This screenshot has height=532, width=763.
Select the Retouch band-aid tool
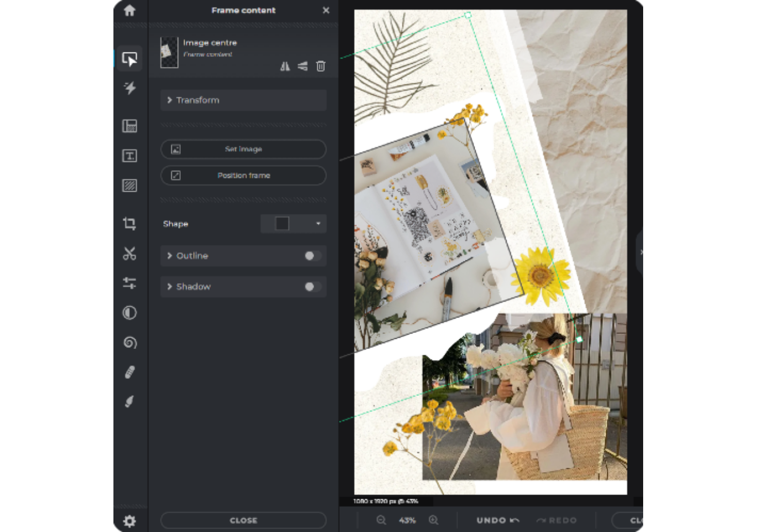point(129,372)
